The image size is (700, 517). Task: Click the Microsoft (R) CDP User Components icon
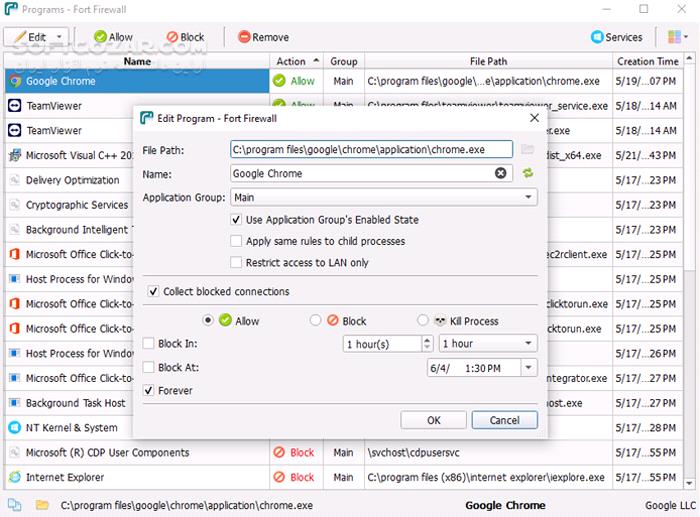(15, 452)
